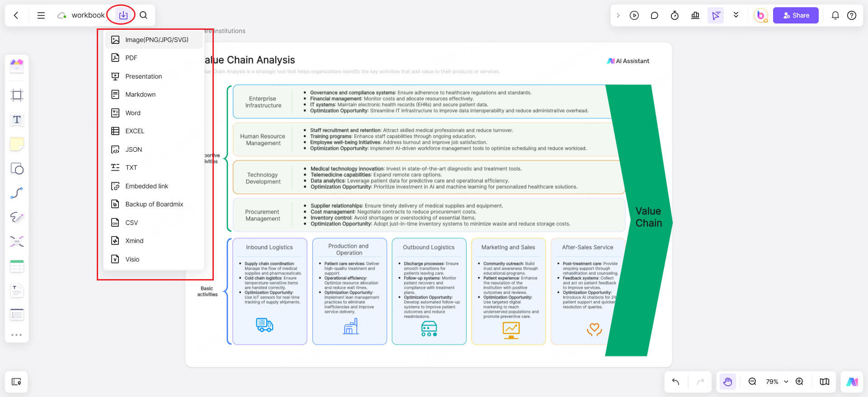Open the voting tool icon

pyautogui.click(x=695, y=15)
